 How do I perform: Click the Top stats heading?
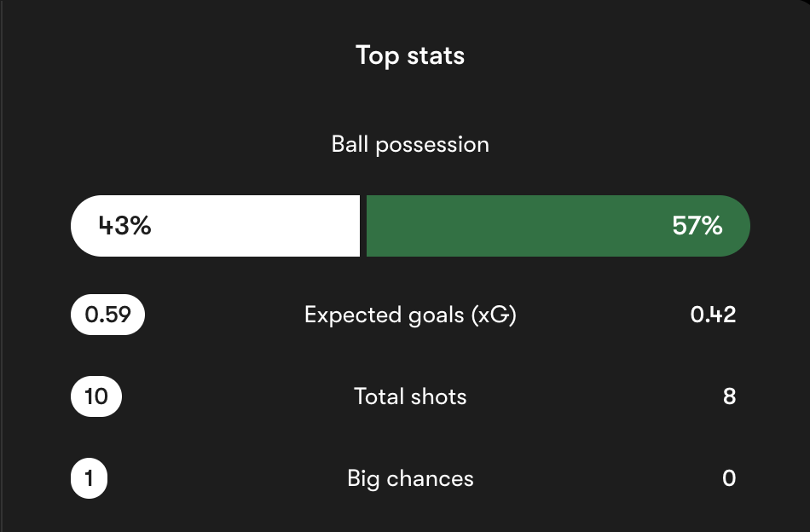[410, 55]
